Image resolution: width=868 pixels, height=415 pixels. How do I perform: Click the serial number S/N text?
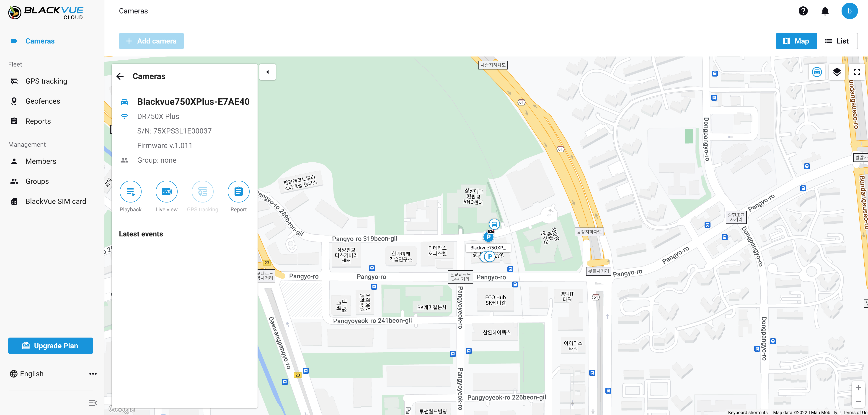pyautogui.click(x=174, y=131)
